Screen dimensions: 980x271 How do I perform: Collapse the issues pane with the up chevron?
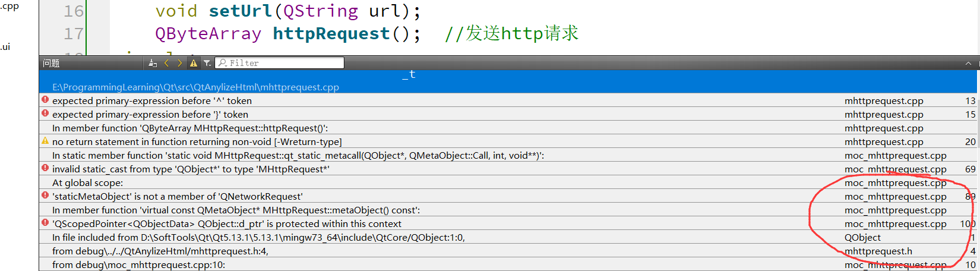pos(968,64)
